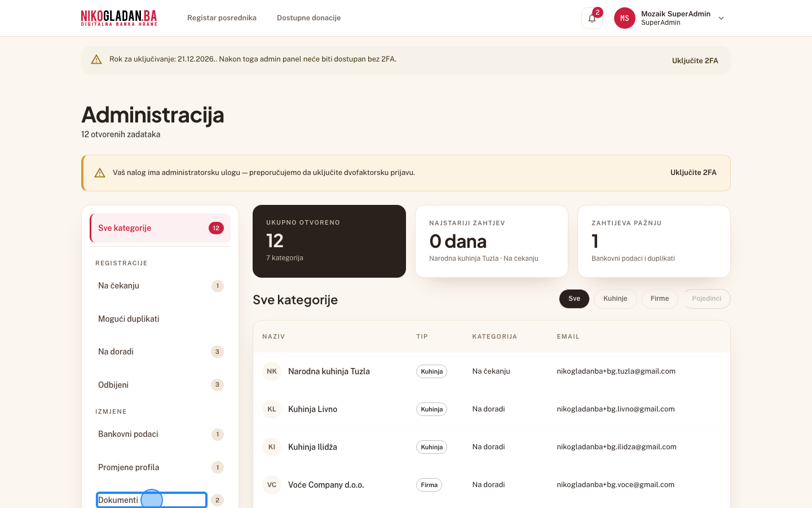
Task: Click email nikogladanba+bg.voce@gmail.com
Action: [616, 485]
